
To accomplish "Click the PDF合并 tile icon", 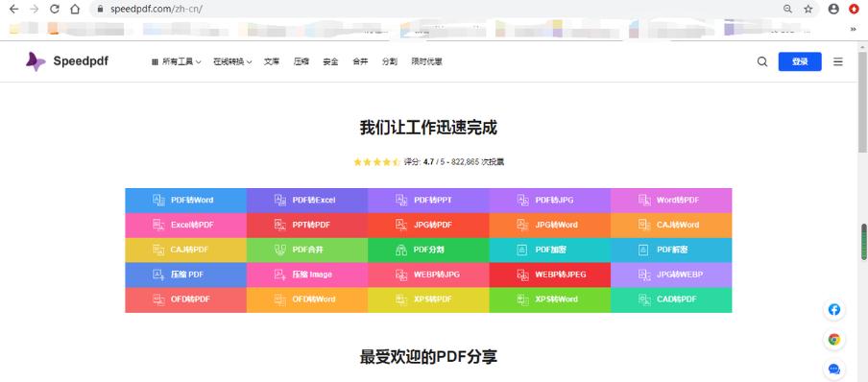I will 280,250.
